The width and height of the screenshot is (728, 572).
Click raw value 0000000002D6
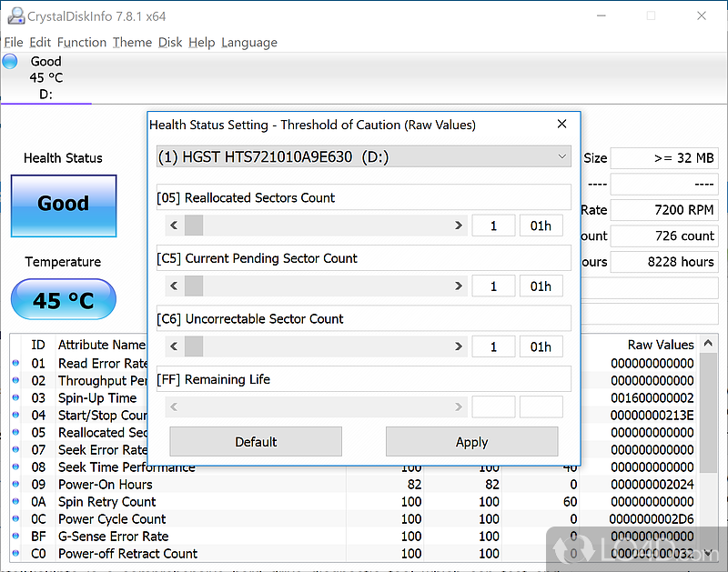(652, 518)
